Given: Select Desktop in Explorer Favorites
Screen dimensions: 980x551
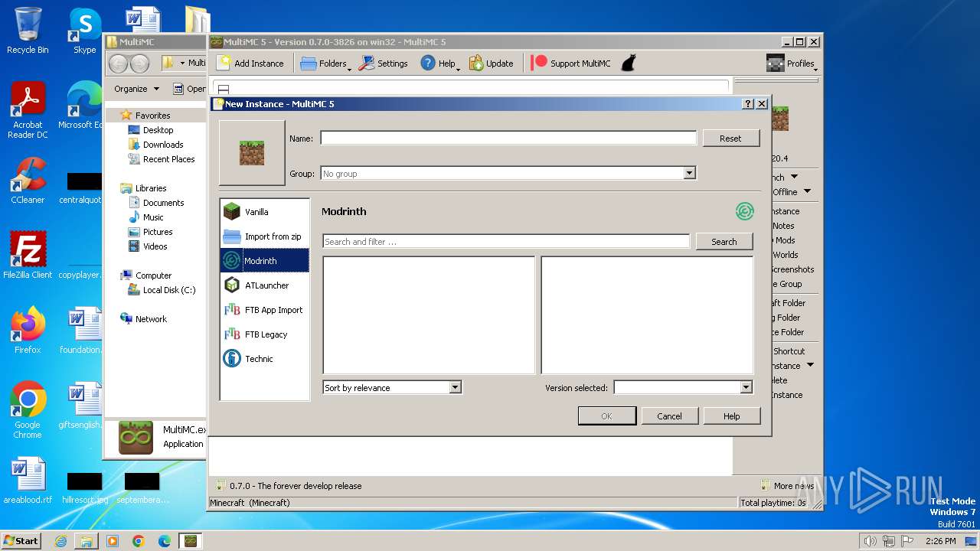Looking at the screenshot, I should coord(158,130).
